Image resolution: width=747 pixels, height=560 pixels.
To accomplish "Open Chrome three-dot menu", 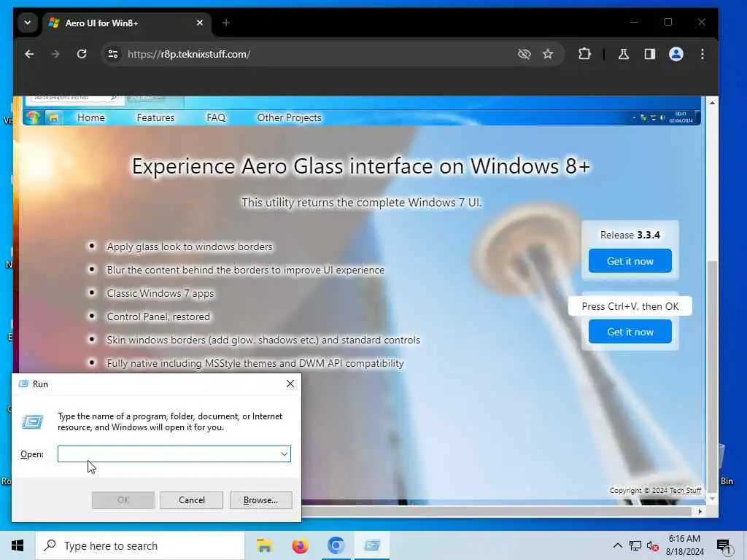I will tap(703, 54).
